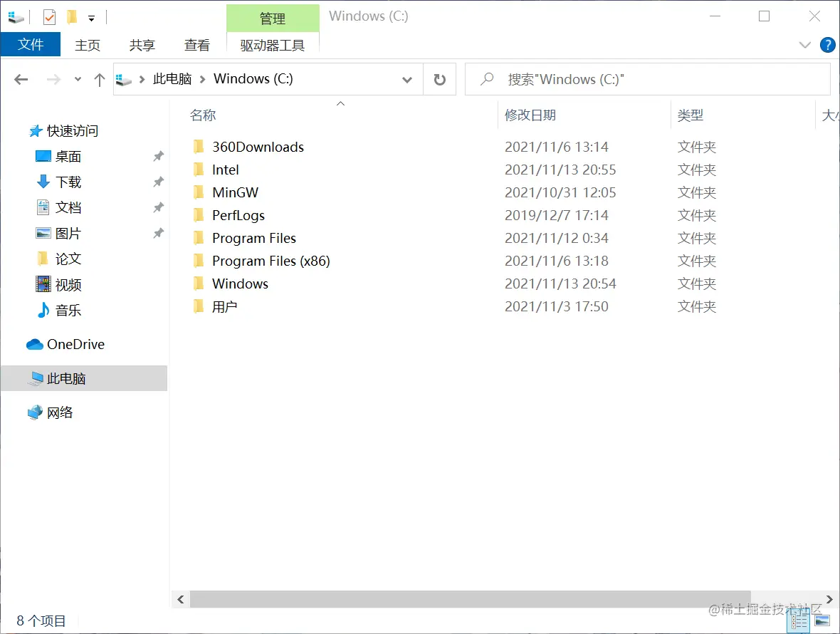
Task: Expand 此电脑 in the breadcrumb bar
Action: click(x=202, y=79)
